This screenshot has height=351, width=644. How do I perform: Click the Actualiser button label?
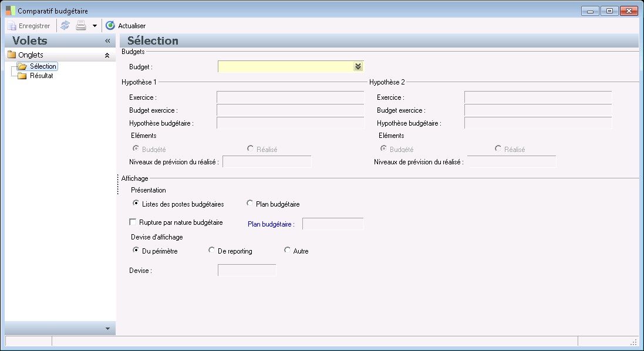(132, 25)
